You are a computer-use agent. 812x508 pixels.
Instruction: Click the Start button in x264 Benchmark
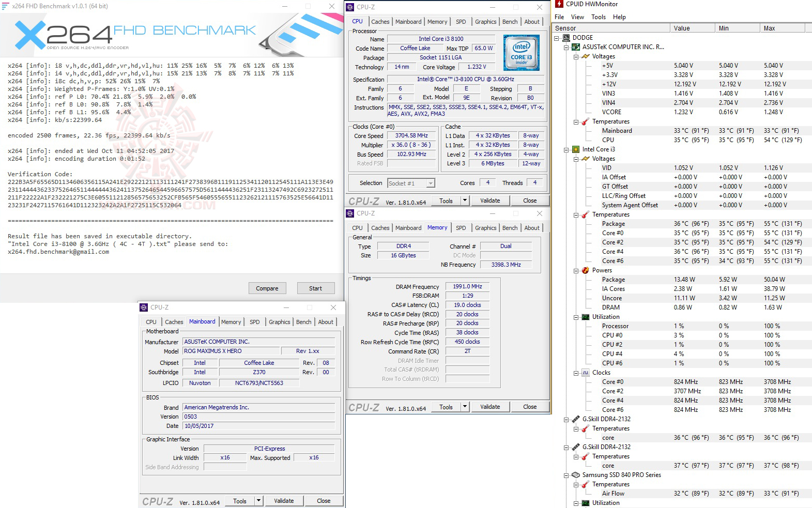pyautogui.click(x=316, y=288)
